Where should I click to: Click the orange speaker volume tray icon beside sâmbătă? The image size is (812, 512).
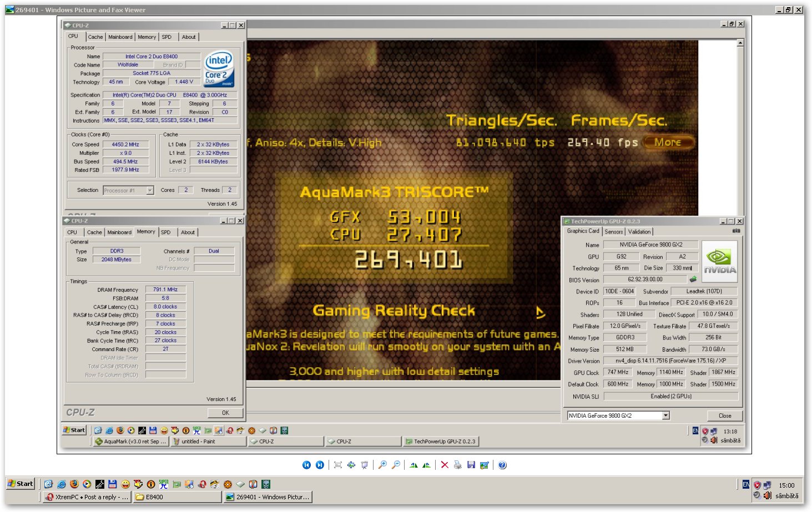pos(768,495)
